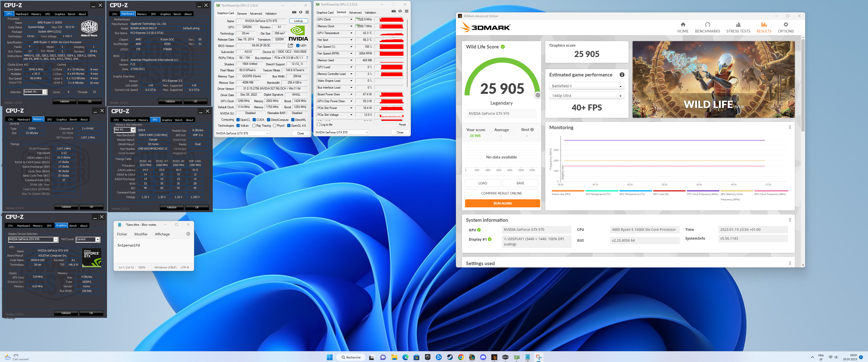Viewport: 868px width, 362px height.
Task: Open System information three-dot menu
Action: click(x=790, y=220)
